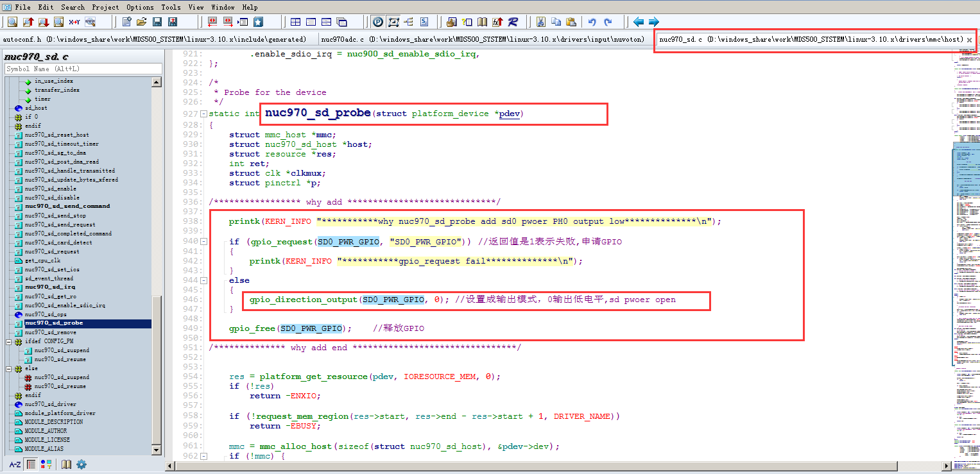Open the Options menu
This screenshot has height=474, width=980.
click(x=140, y=7)
